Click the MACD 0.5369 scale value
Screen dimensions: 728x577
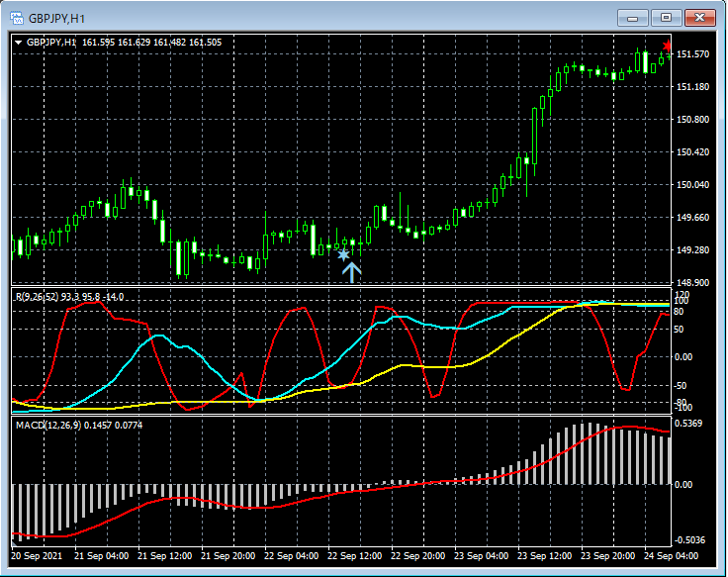688,424
